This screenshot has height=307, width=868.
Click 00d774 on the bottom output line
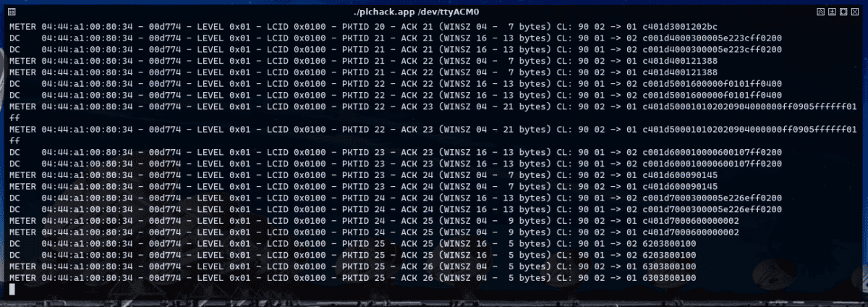(x=159, y=279)
